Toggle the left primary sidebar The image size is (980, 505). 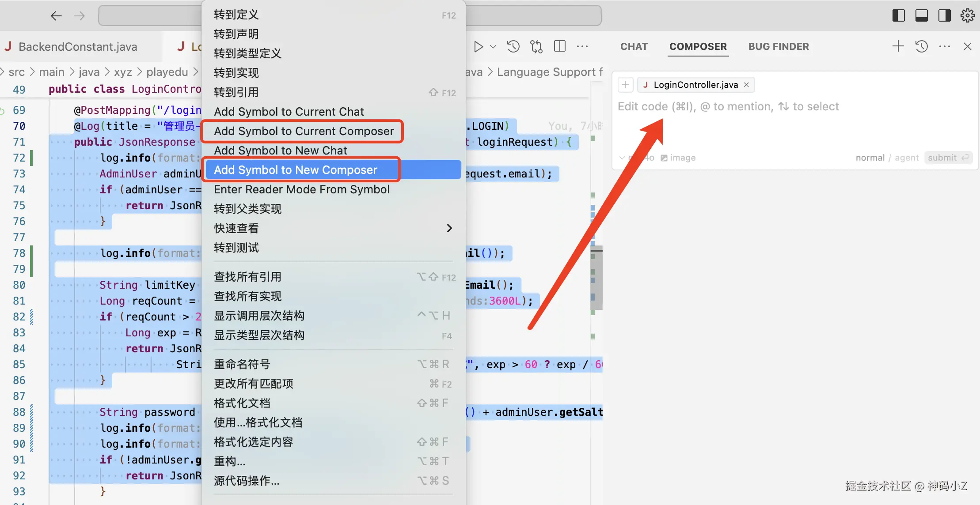tap(898, 16)
